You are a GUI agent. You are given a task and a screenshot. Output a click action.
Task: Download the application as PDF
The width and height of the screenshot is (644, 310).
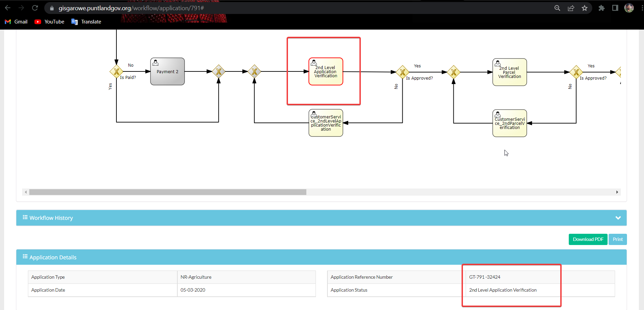(588, 239)
